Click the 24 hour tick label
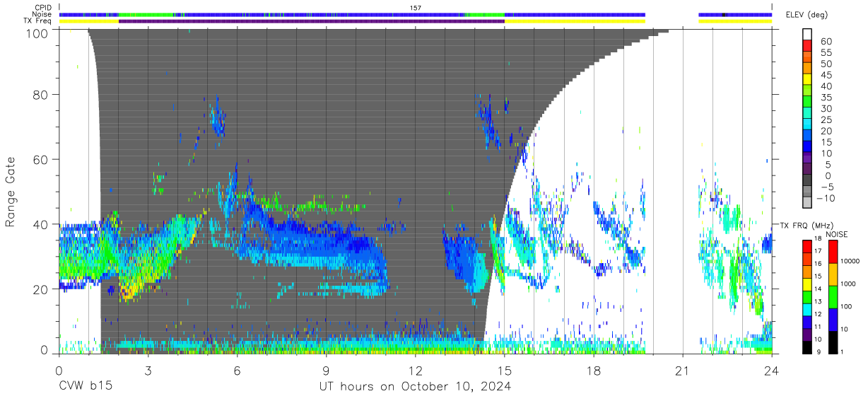Image resolution: width=868 pixels, height=401 pixels. (772, 370)
